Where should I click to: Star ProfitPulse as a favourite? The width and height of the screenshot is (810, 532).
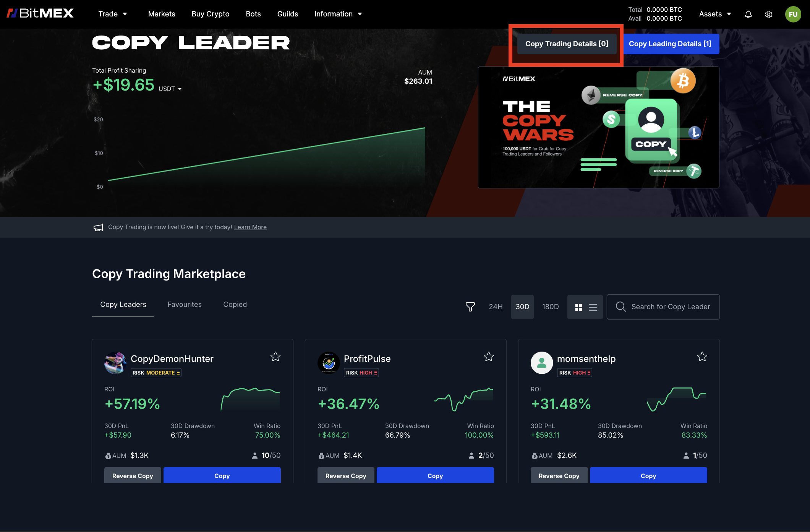point(489,357)
